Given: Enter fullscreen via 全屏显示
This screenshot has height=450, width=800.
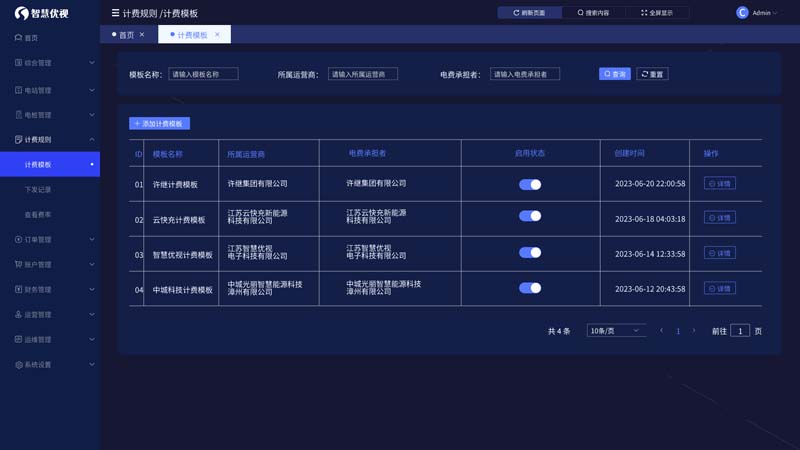Looking at the screenshot, I should tap(657, 13).
